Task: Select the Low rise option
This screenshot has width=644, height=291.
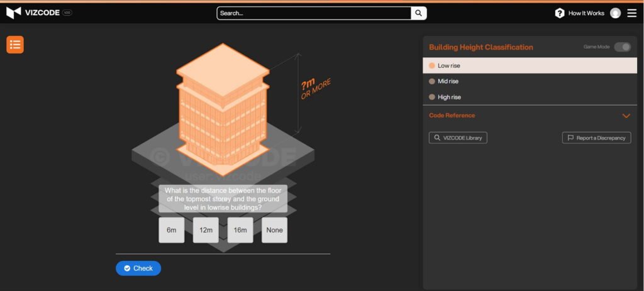Action: coord(449,65)
